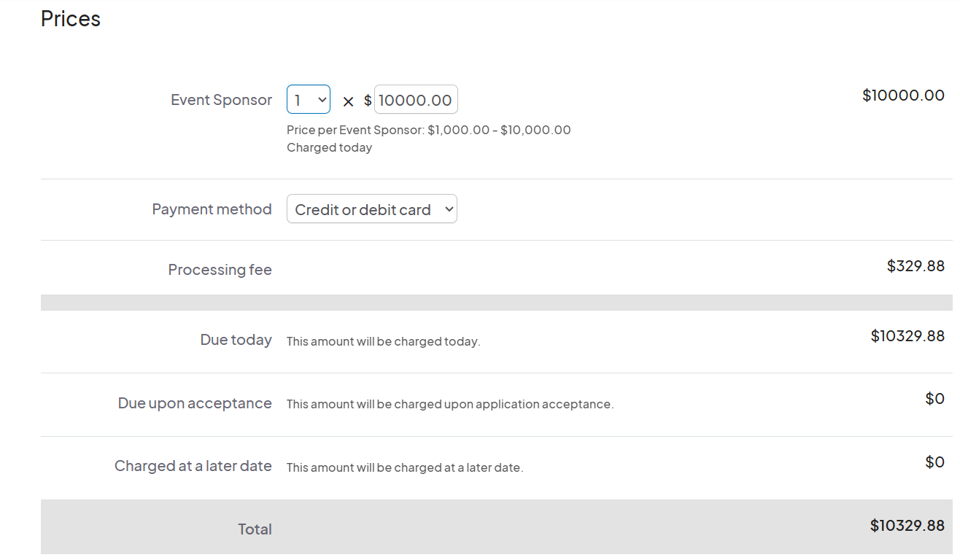This screenshot has width=960, height=560.
Task: Click the Payment method label
Action: (212, 209)
